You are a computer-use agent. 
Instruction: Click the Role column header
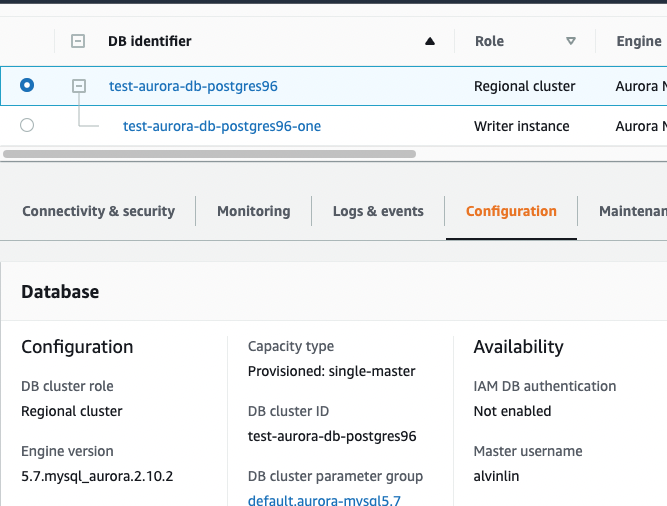tap(489, 42)
